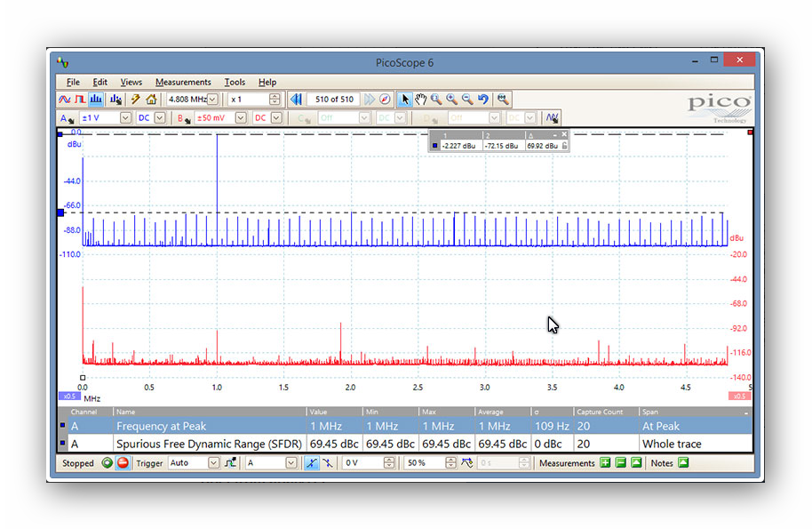Screen dimensions: 812x529
Task: Select the zoom-in magnifier tool
Action: tap(450, 99)
